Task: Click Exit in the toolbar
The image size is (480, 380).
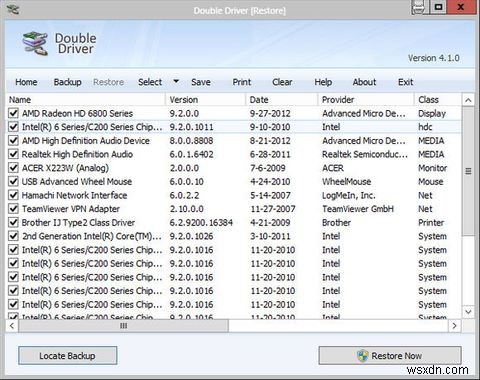Action: (405, 82)
